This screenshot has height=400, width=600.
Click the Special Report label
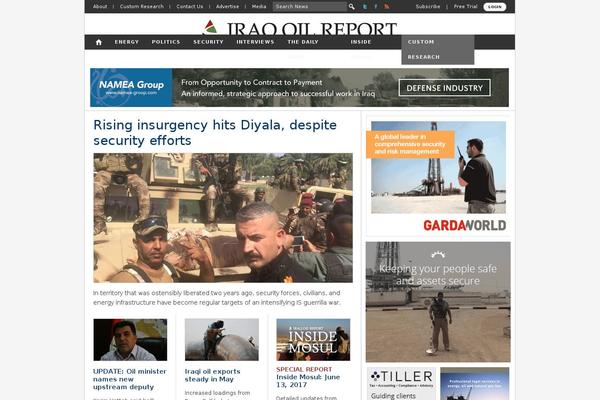[304, 369]
